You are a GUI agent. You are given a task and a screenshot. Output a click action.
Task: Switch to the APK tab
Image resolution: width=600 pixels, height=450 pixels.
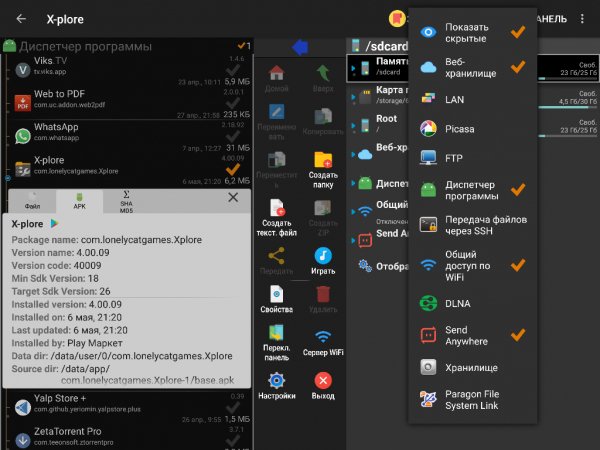point(79,201)
